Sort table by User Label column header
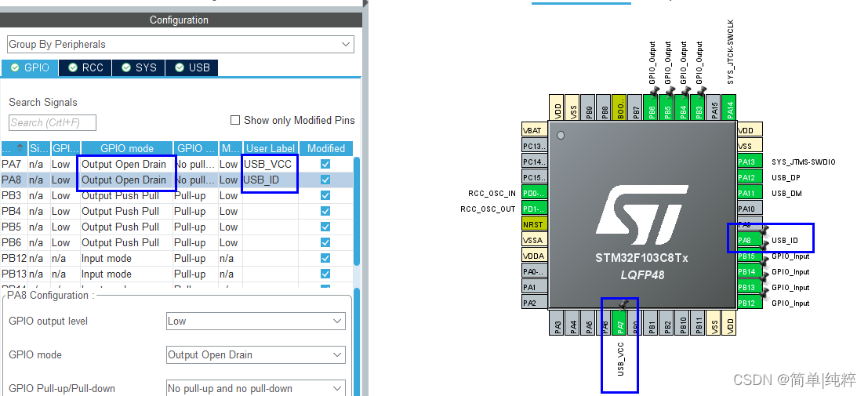Viewport: 868px width, 396px height. [x=271, y=148]
